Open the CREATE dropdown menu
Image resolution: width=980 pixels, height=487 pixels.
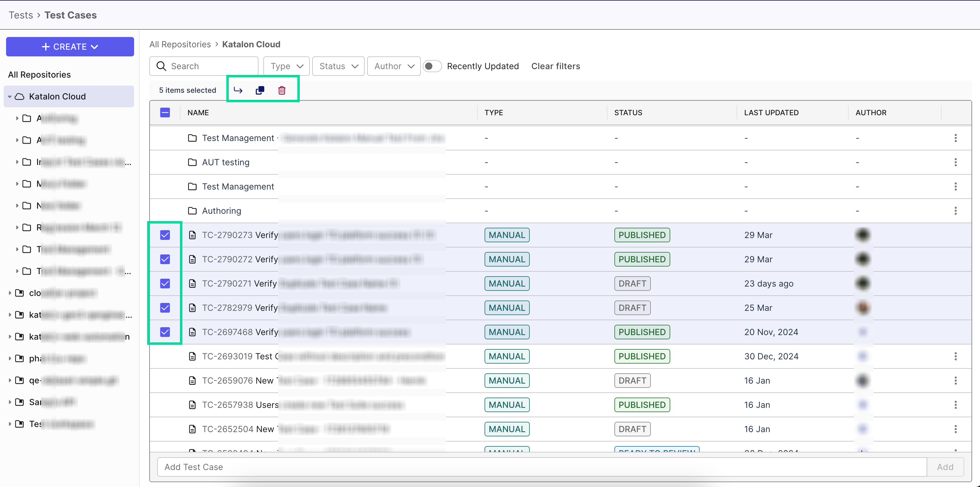tap(69, 46)
